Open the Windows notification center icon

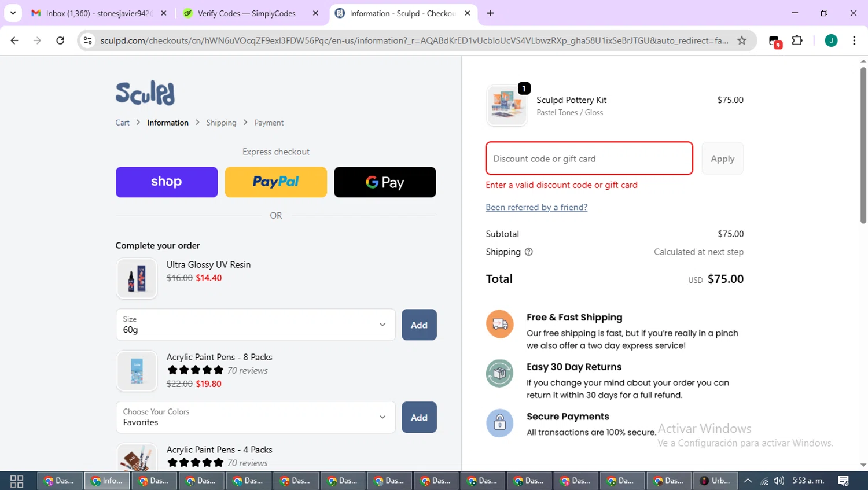tap(844, 481)
